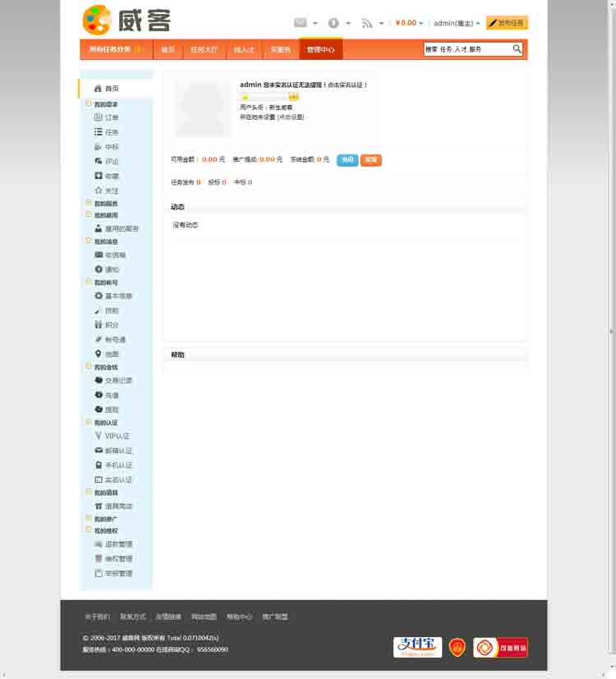Click the 威客 palette logo
The height and width of the screenshot is (679, 616).
97,20
